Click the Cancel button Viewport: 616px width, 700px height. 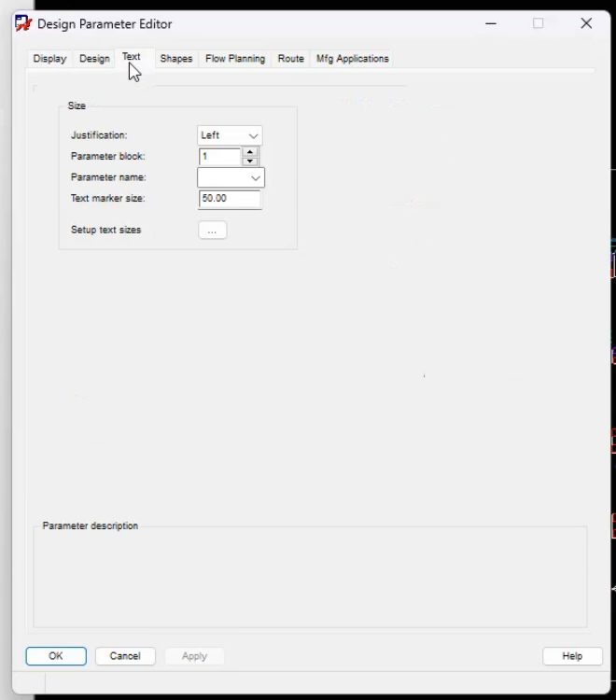[x=125, y=656]
